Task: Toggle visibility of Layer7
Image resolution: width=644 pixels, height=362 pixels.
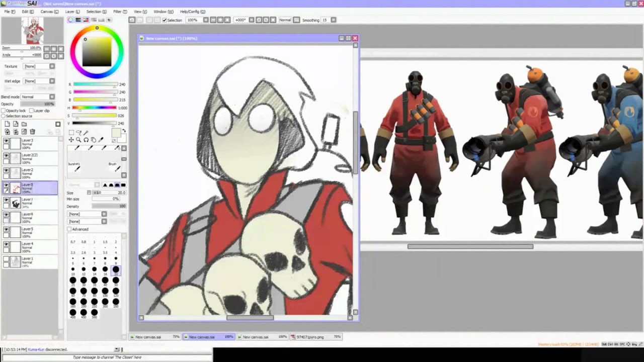Action: [x=6, y=200]
